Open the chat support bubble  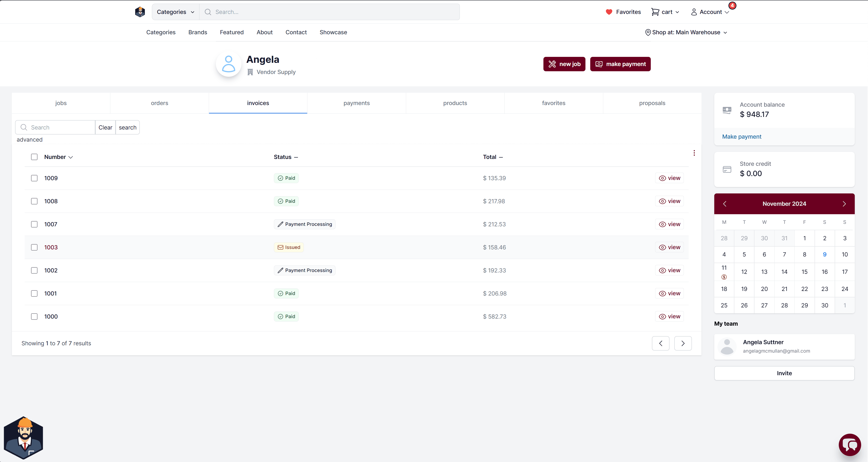tap(850, 445)
